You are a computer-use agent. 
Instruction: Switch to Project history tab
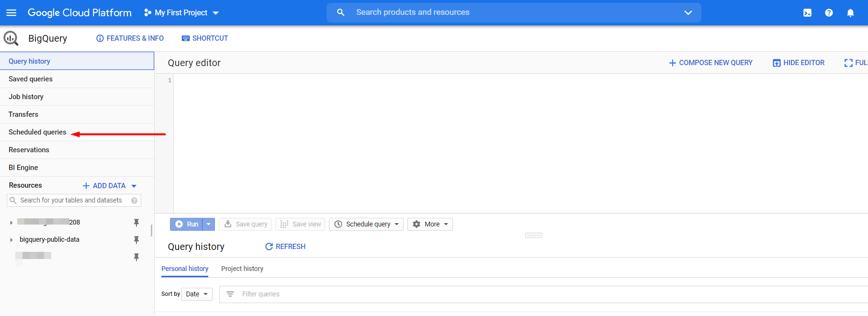click(x=242, y=269)
